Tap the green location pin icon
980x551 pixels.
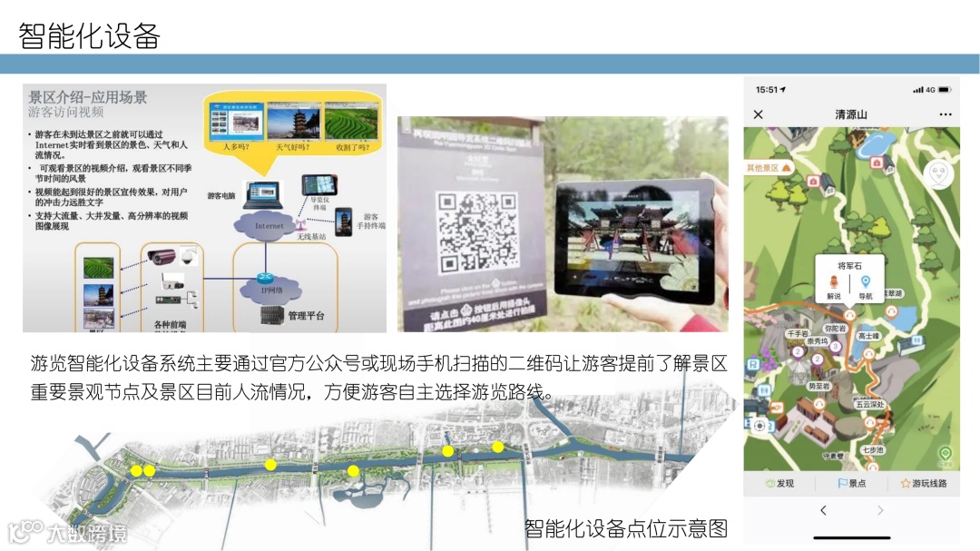(945, 453)
